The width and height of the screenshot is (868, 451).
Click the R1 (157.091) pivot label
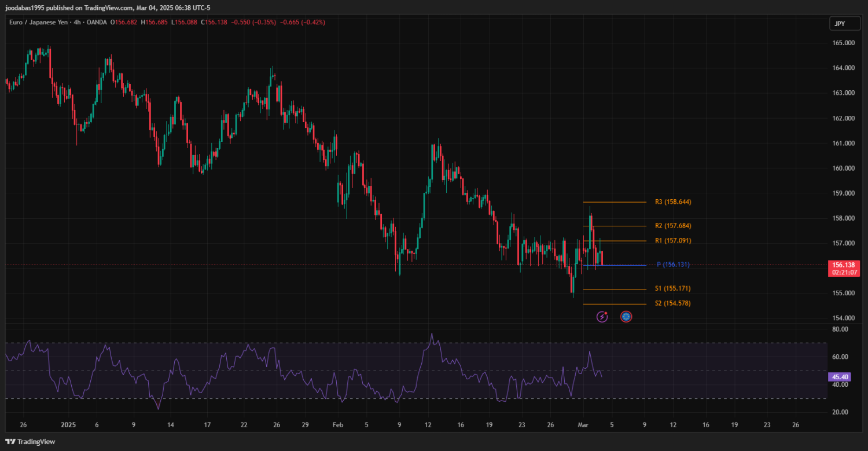pyautogui.click(x=672, y=241)
